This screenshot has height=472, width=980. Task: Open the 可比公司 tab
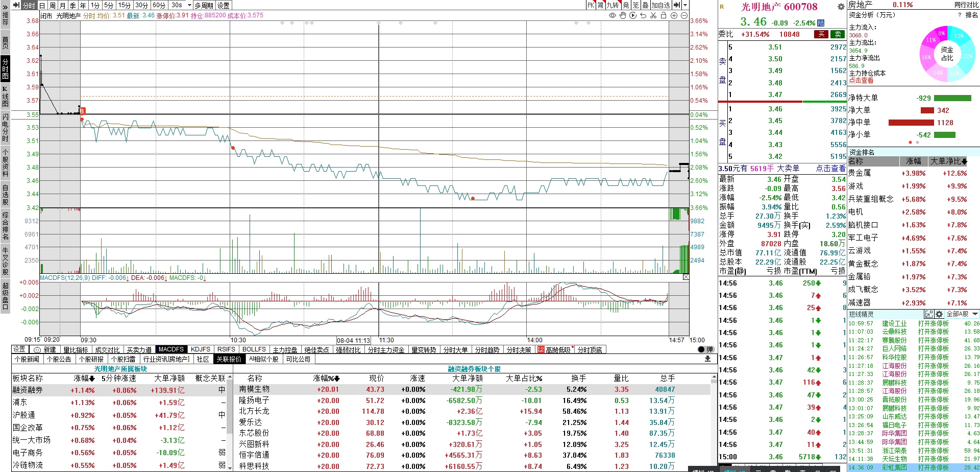click(298, 359)
